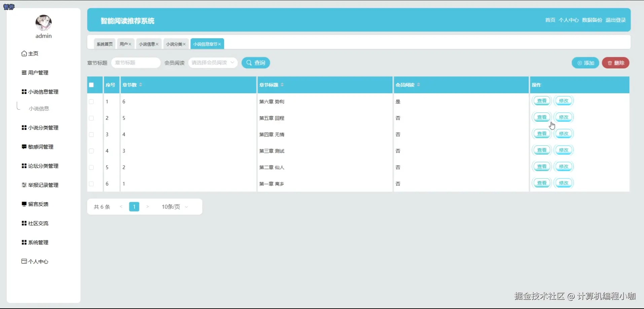Click 修改 for 第二章 仙人
This screenshot has width=644, height=309.
[564, 167]
